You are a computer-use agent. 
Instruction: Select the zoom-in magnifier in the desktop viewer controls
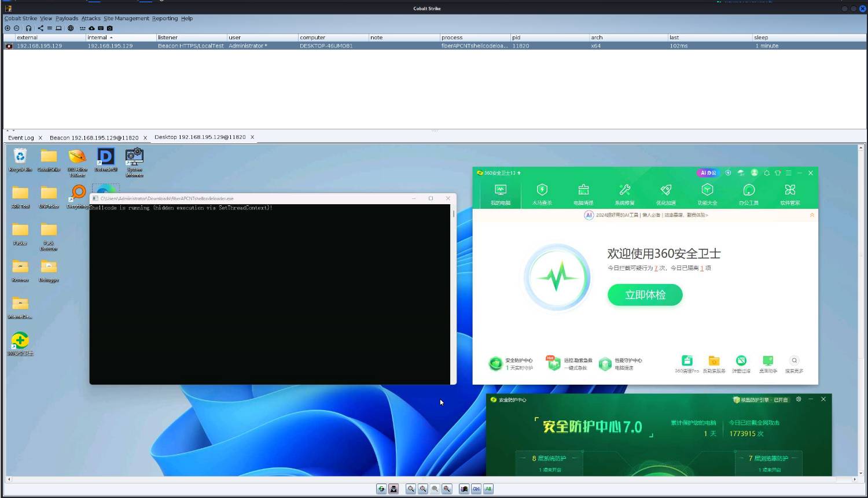423,489
